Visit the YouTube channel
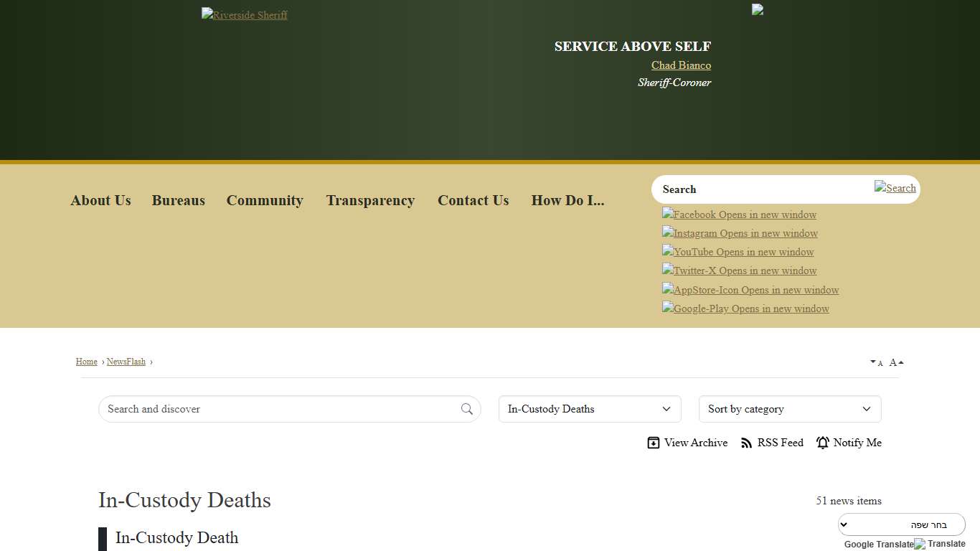 (x=738, y=252)
